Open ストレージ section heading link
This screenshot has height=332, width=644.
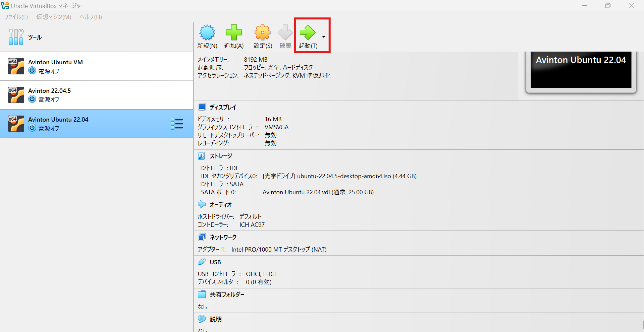click(221, 156)
